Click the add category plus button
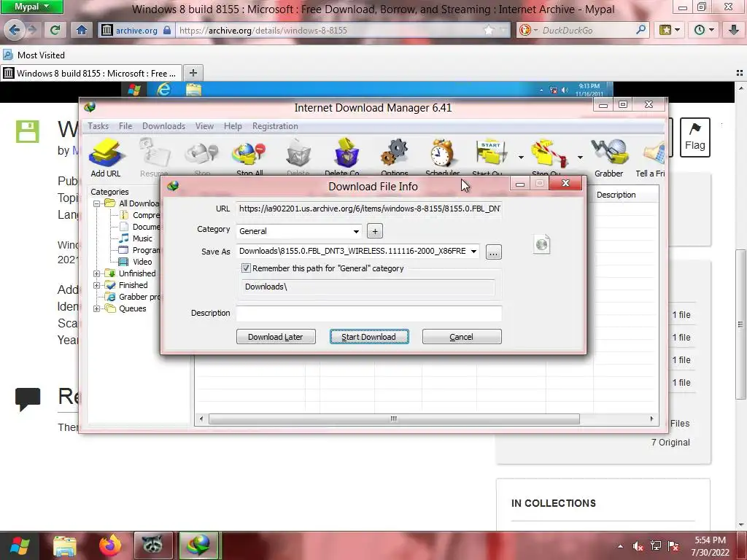Image resolution: width=747 pixels, height=560 pixels. click(x=375, y=231)
